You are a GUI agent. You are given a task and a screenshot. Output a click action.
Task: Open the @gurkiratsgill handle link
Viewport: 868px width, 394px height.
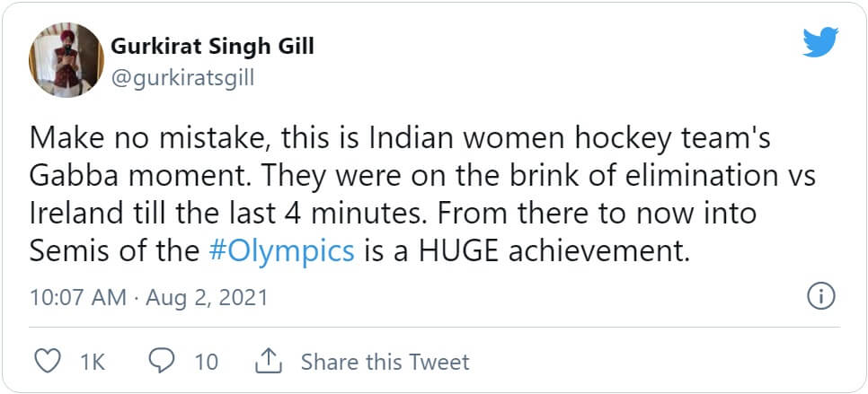pyautogui.click(x=182, y=78)
